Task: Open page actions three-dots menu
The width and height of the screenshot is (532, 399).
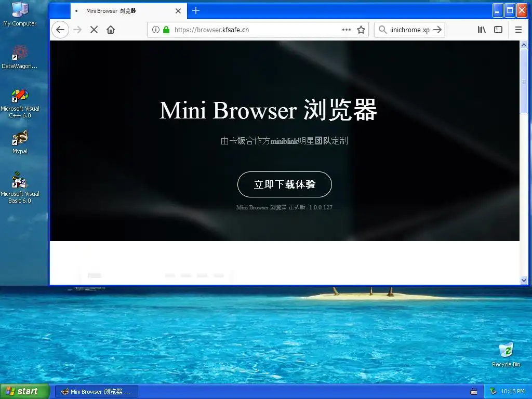Action: [347, 30]
